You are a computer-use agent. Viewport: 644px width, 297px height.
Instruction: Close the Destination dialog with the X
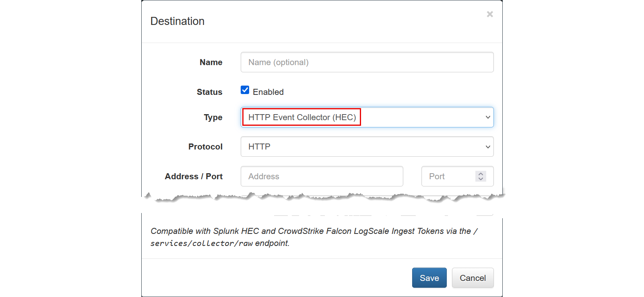489,14
